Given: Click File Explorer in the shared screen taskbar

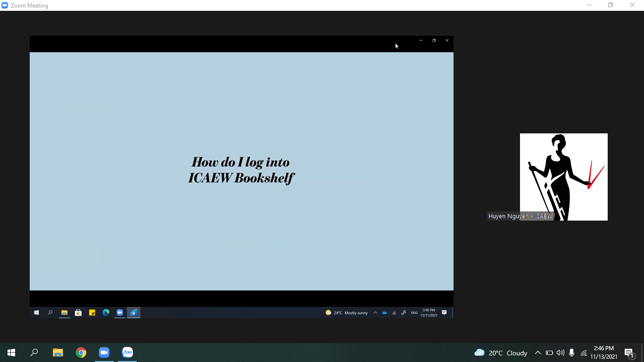Looking at the screenshot, I should [x=65, y=313].
